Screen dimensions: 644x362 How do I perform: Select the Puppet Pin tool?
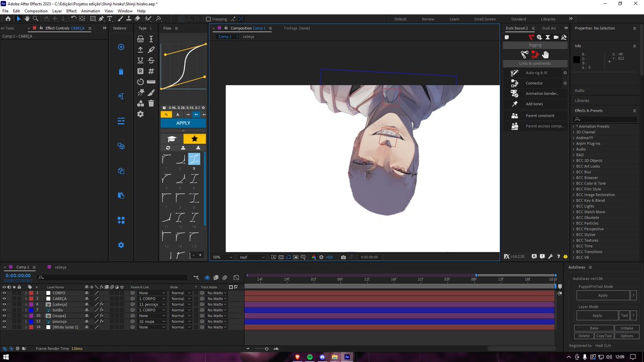coord(158,19)
